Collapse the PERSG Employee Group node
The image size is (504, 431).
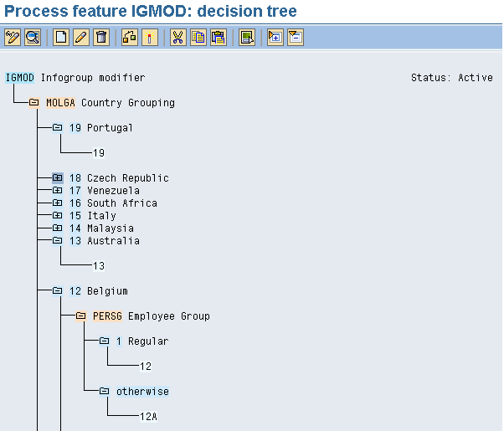coord(81,316)
